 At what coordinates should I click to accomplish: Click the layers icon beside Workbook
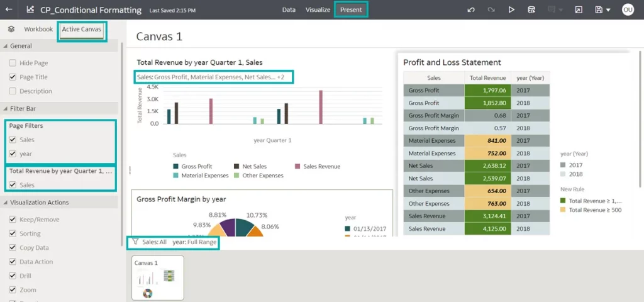pyautogui.click(x=11, y=30)
